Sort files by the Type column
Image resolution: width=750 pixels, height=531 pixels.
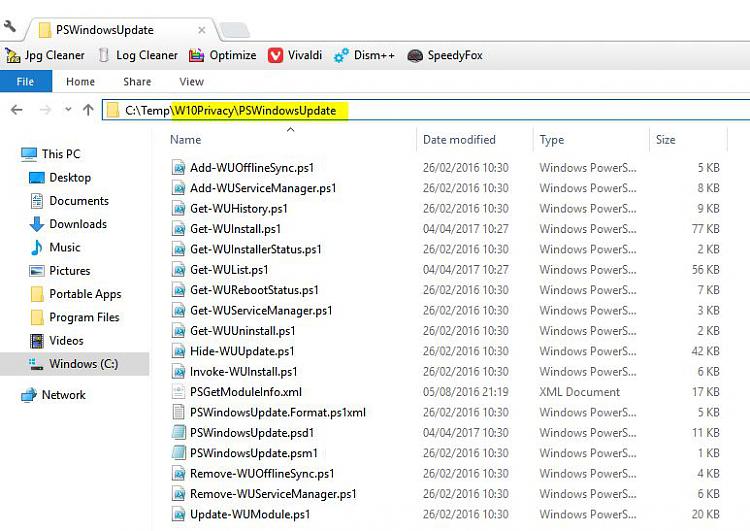(x=551, y=140)
